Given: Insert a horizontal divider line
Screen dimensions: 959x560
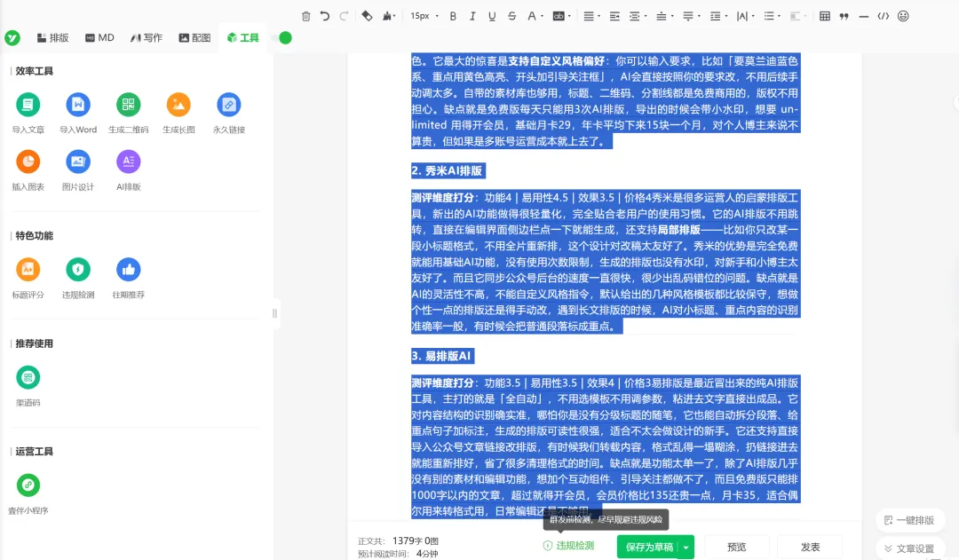Looking at the screenshot, I should click(864, 17).
